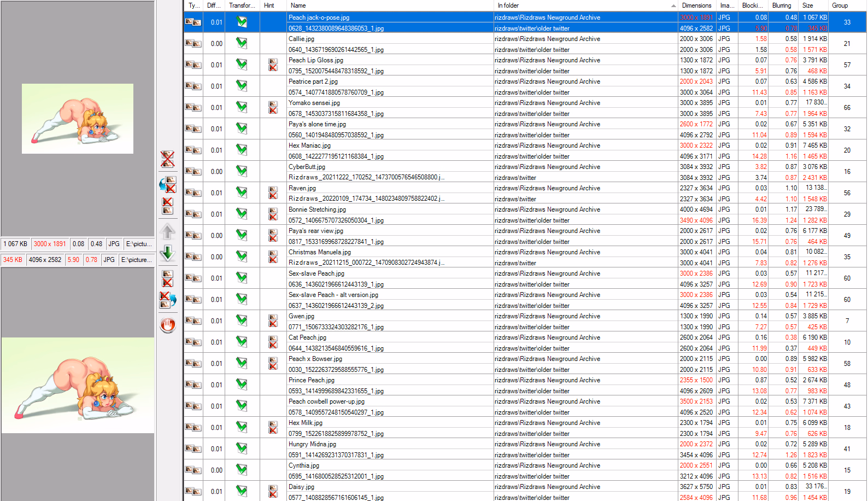Select the Prince Peach.jpg file name
868x501 pixels.
312,380
